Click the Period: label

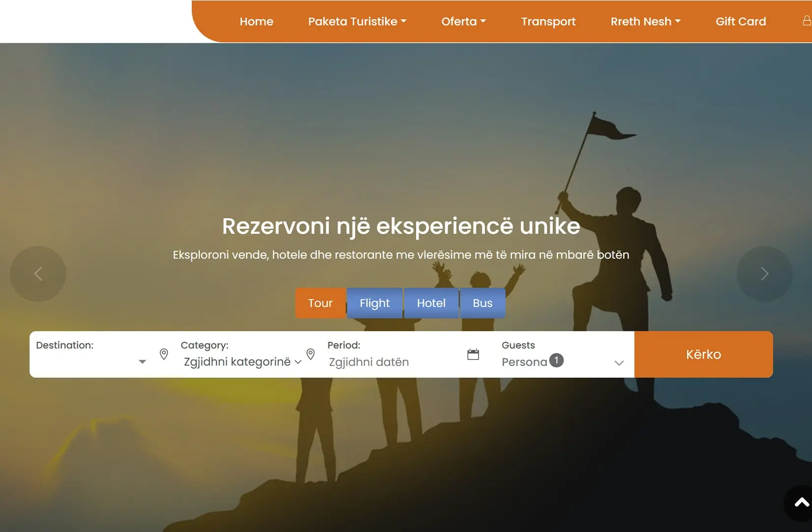344,345
